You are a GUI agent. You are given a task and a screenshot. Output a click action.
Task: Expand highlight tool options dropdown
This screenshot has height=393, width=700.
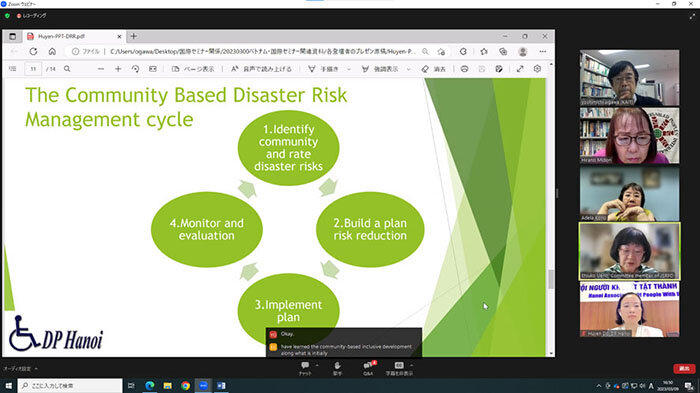point(408,69)
